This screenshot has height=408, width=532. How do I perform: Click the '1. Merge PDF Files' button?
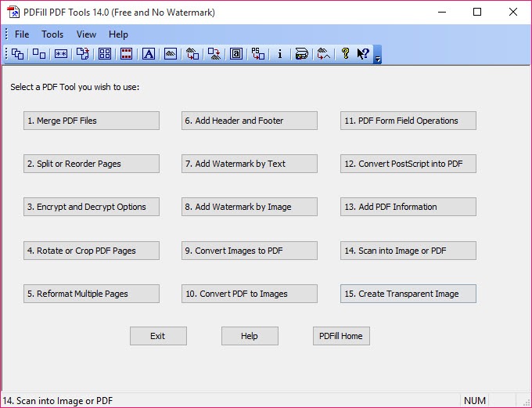(x=92, y=121)
